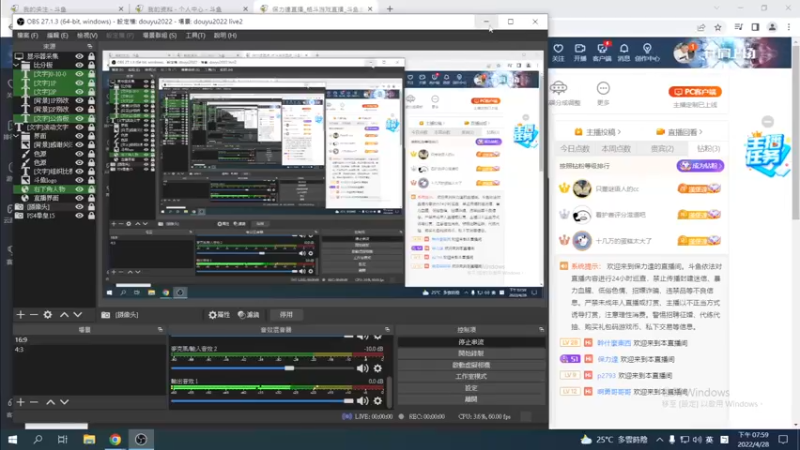The height and width of the screenshot is (450, 800).
Task: Open the 檔案(F) menu in OBS
Action: pos(28,36)
